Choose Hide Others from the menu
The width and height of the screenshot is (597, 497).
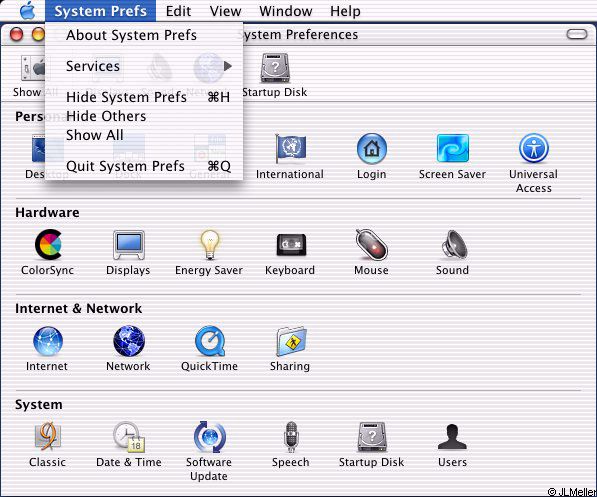click(144, 116)
